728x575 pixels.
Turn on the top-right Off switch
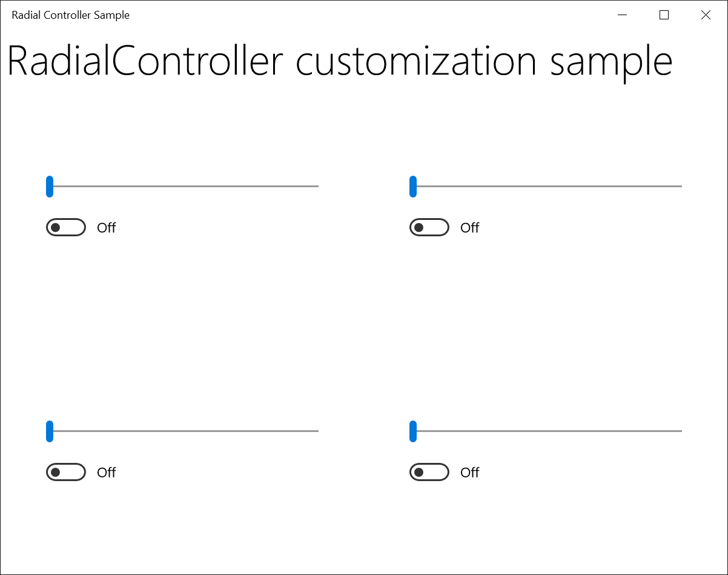coord(429,227)
